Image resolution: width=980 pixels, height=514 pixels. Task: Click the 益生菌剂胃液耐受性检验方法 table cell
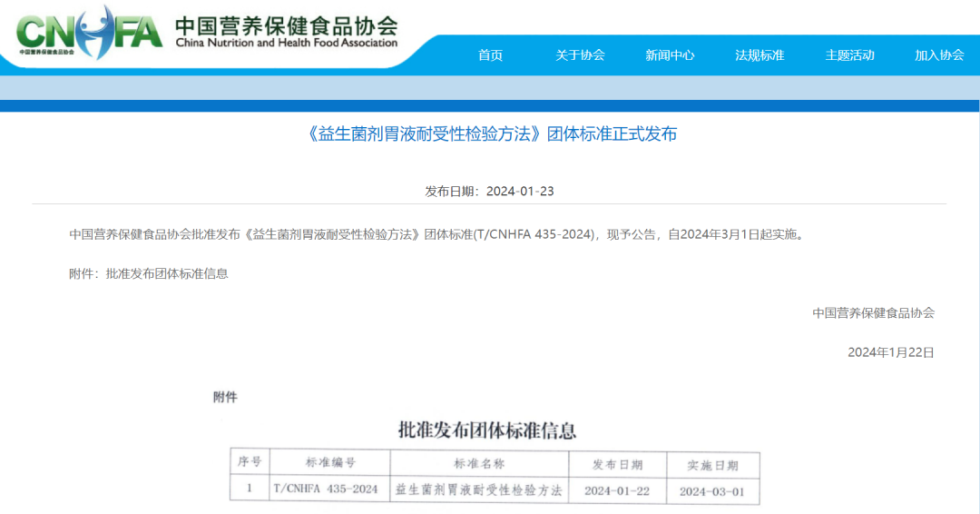[479, 489]
